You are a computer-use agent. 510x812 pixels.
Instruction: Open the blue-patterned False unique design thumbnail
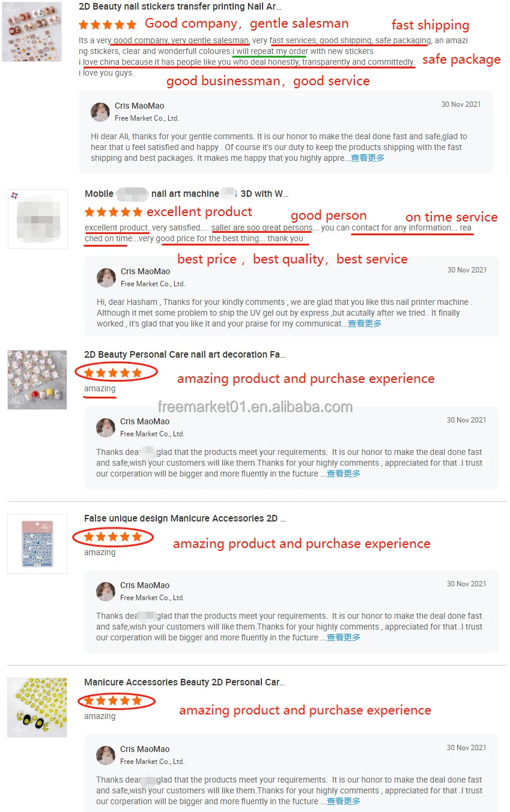(x=37, y=543)
